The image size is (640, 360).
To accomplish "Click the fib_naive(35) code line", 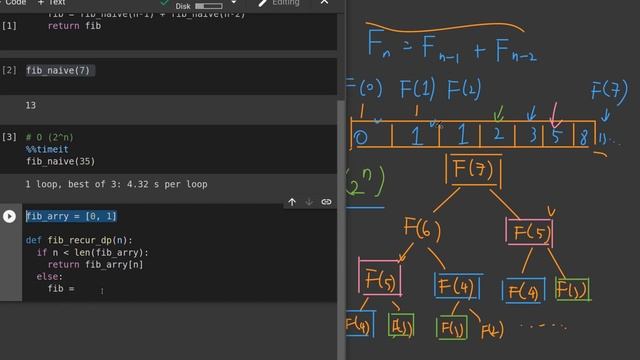I will coord(60,161).
